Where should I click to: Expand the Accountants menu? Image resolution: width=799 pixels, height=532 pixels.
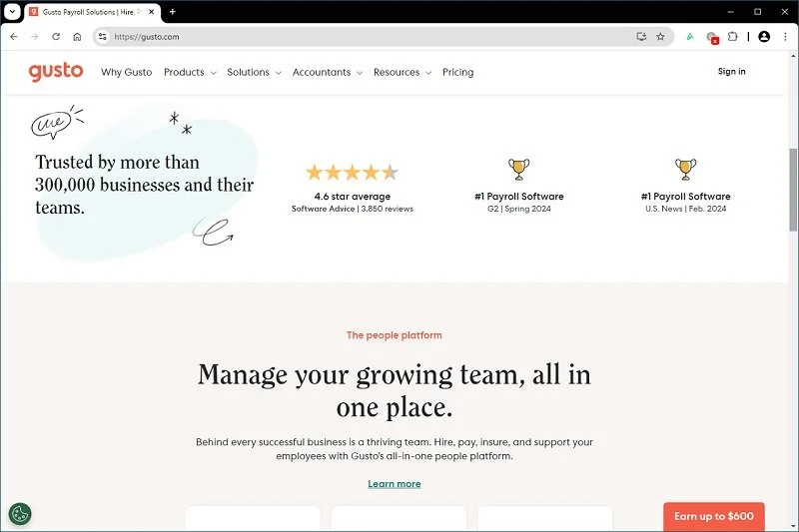(328, 72)
